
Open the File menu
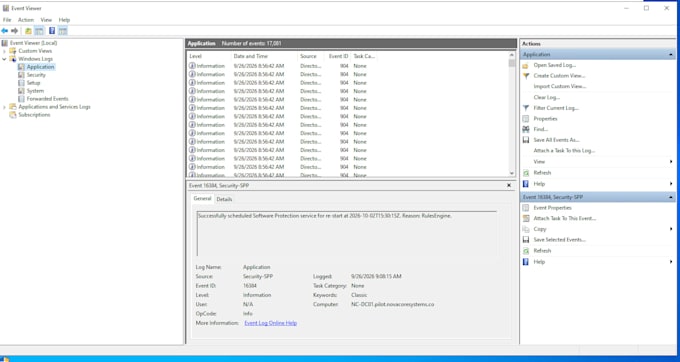click(7, 20)
